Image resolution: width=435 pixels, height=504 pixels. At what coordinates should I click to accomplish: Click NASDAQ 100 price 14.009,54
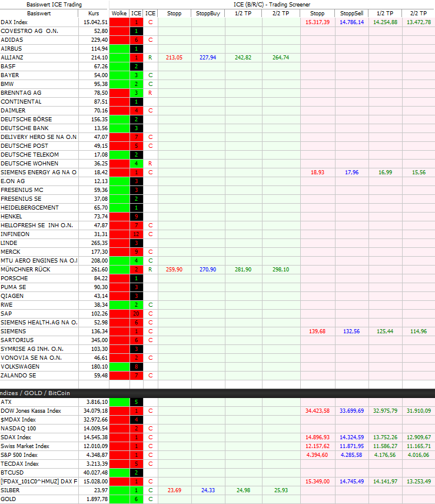[95, 429]
